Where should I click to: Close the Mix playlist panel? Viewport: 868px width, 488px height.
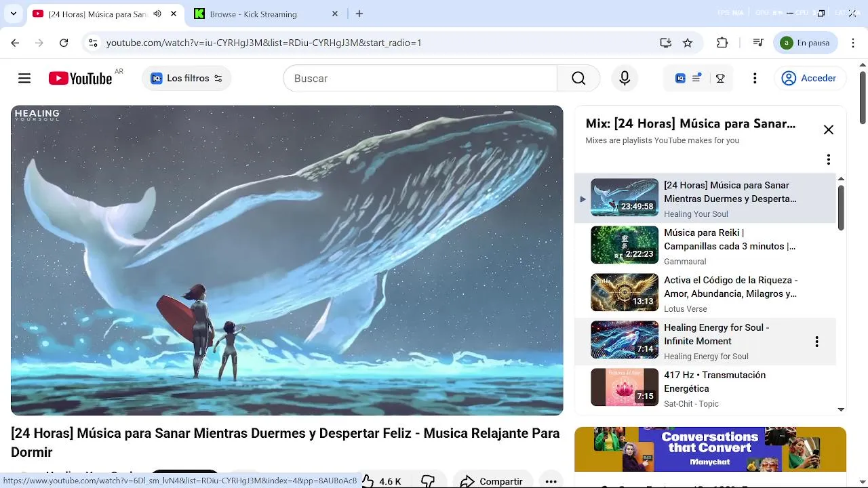pos(829,130)
